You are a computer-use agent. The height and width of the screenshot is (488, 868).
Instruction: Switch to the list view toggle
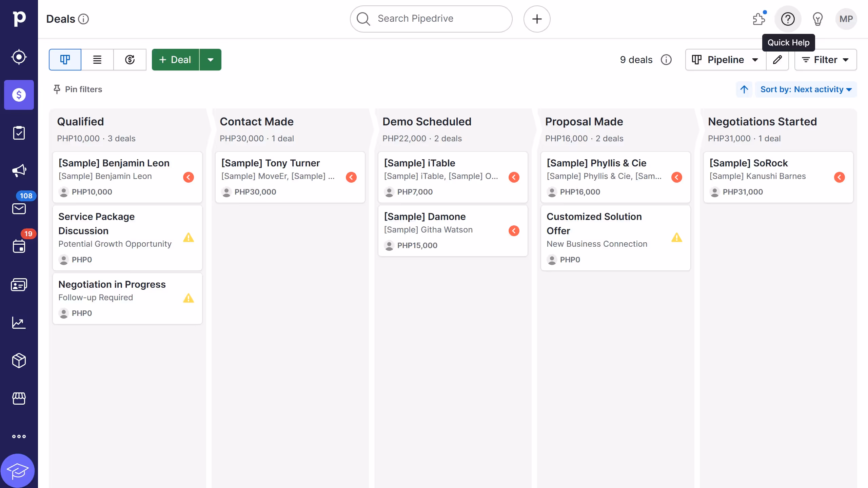click(97, 60)
